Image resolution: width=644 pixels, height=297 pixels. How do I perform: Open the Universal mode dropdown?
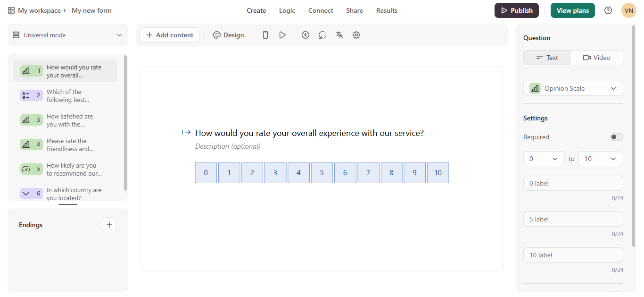coord(67,34)
